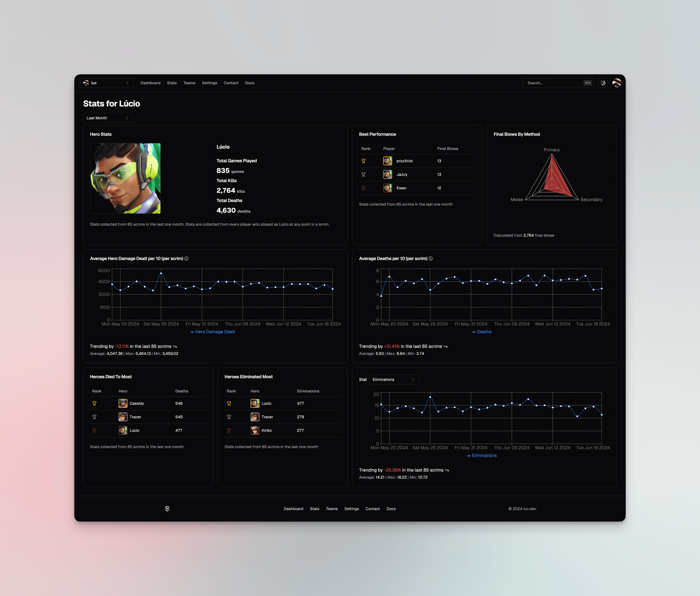Click bronze trophy in Kiriko row
The width and height of the screenshot is (700, 596).
click(229, 430)
